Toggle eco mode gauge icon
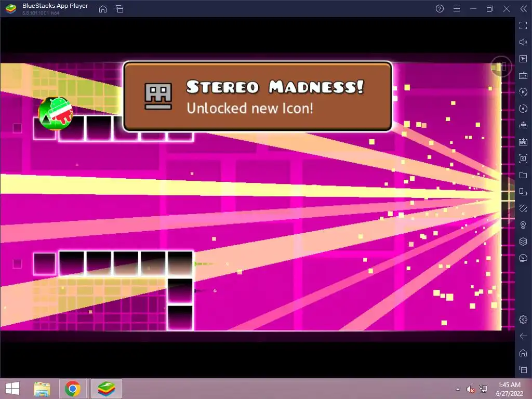Viewport: 532px width, 399px height. point(523,258)
